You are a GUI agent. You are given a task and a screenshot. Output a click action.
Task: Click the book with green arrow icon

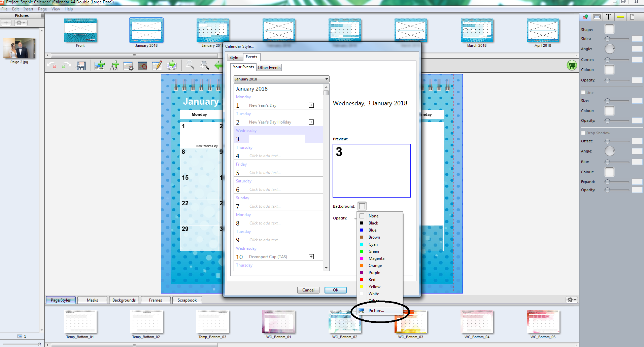172,65
